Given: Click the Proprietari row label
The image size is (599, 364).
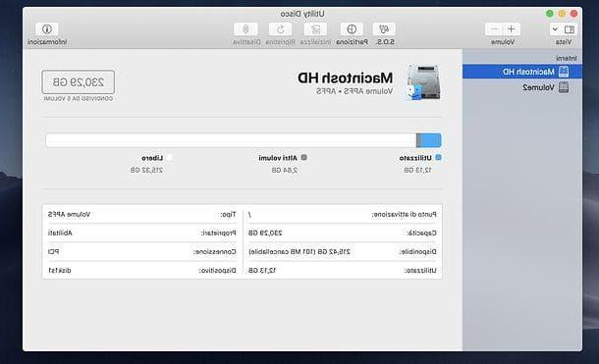Looking at the screenshot, I should [218, 233].
